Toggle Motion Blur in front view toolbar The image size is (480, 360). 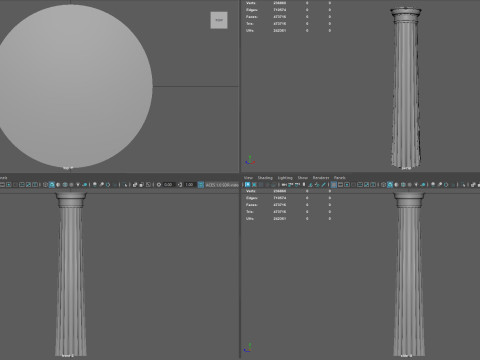point(101,184)
